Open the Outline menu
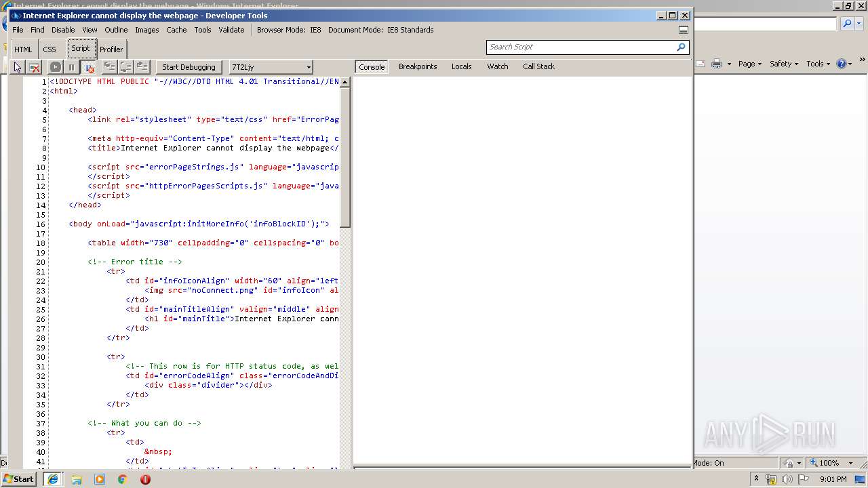The image size is (868, 488). point(116,30)
